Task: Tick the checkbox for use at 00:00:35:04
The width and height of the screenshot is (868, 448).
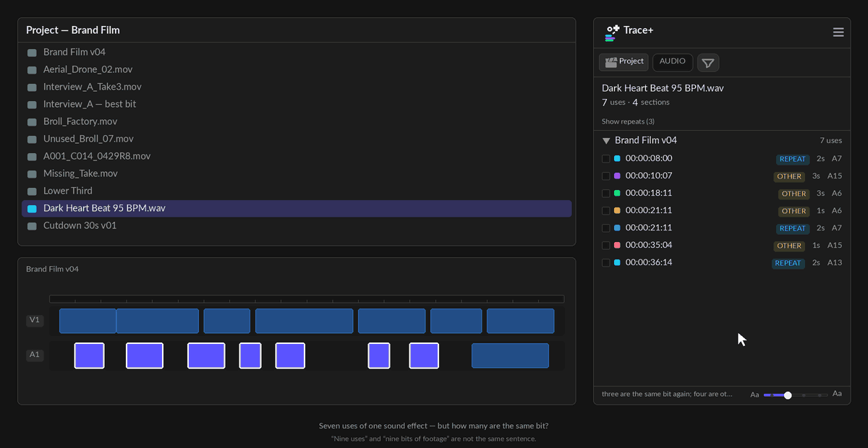Action: [606, 246]
